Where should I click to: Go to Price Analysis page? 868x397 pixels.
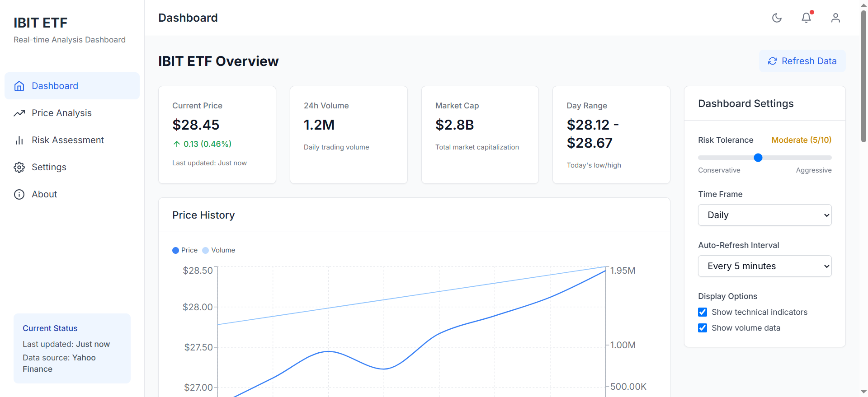[x=61, y=113]
